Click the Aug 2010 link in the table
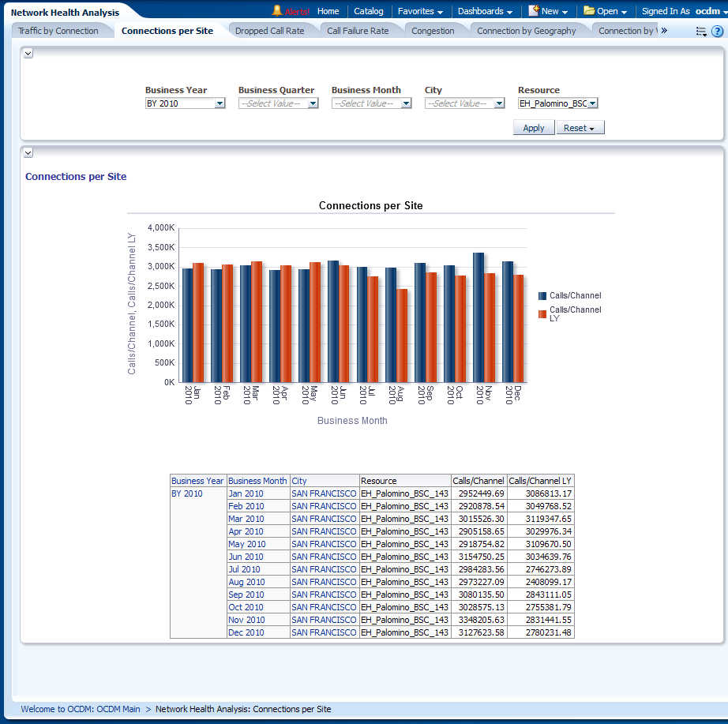This screenshot has height=724, width=728. tap(246, 582)
